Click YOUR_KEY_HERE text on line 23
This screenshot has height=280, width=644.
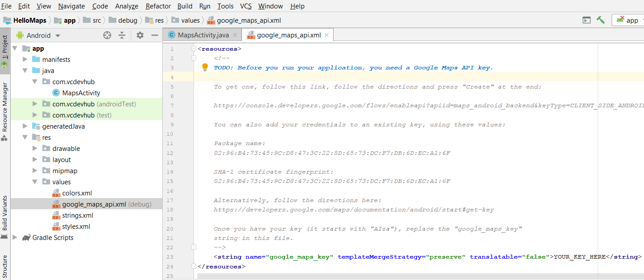click(x=580, y=257)
